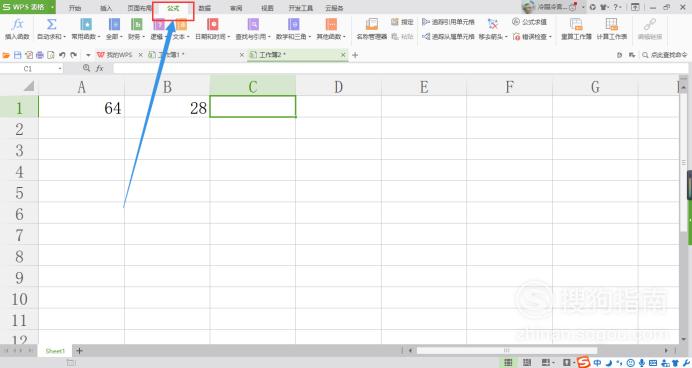
Task: Click the Print icon in quick toolbar
Action: (40, 55)
